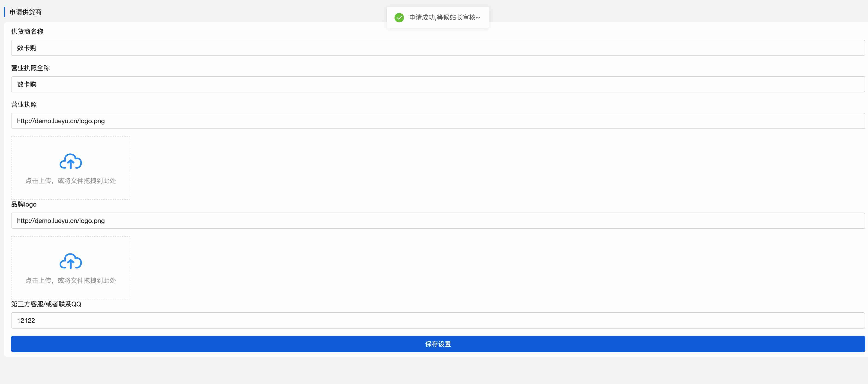Focus the 营业执照全称 input field
The width and height of the screenshot is (868, 384).
click(438, 84)
